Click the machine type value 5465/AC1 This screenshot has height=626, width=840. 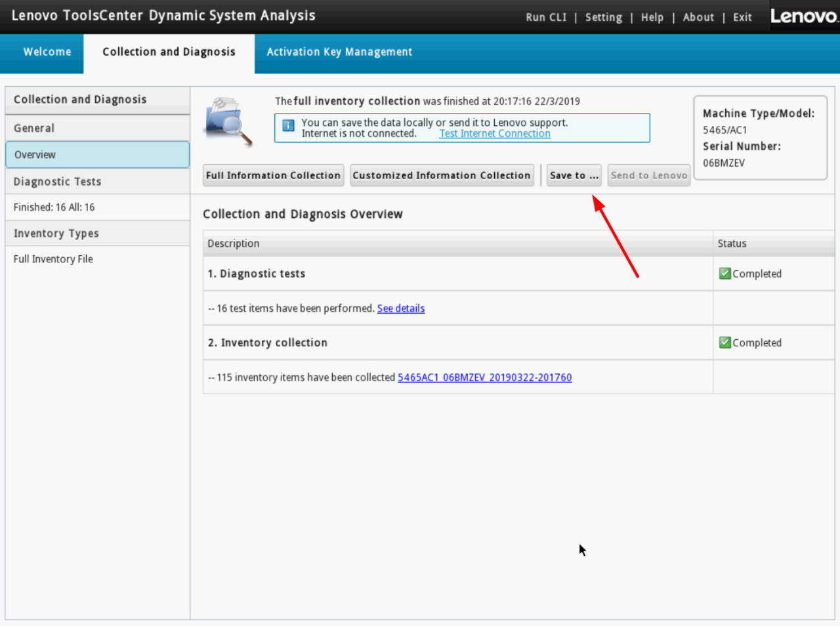pos(724,130)
